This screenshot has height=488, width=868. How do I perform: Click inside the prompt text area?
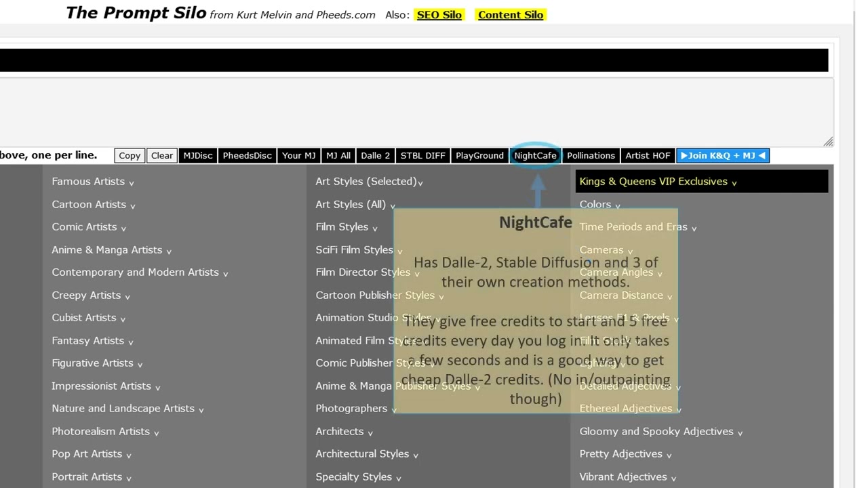pyautogui.click(x=416, y=111)
